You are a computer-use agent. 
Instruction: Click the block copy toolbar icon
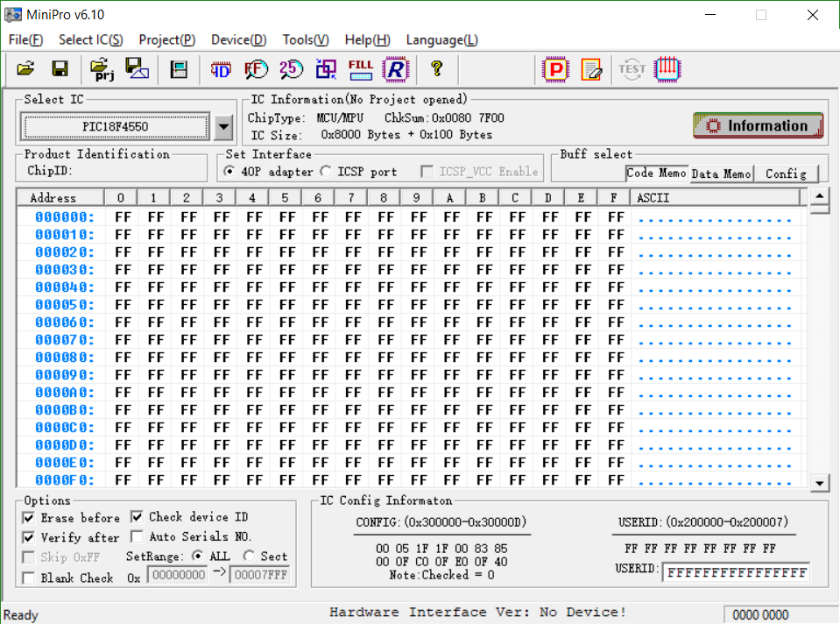pyautogui.click(x=326, y=69)
